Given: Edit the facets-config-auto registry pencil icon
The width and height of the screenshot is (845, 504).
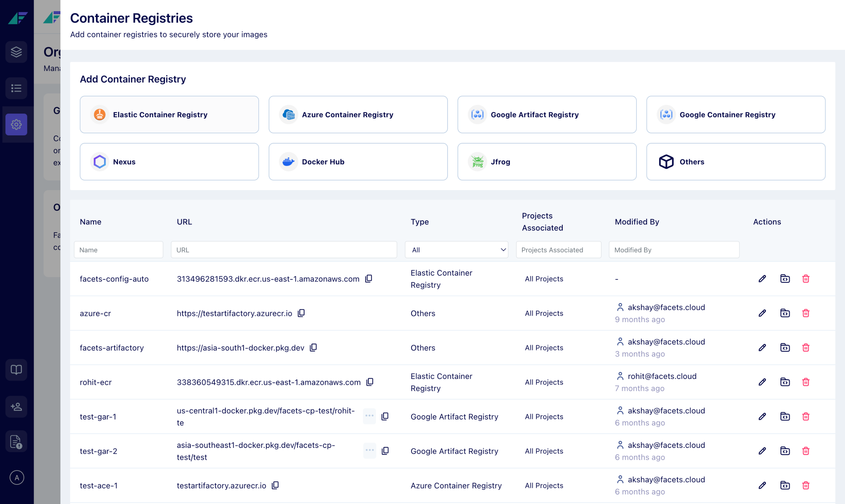Looking at the screenshot, I should pos(762,279).
